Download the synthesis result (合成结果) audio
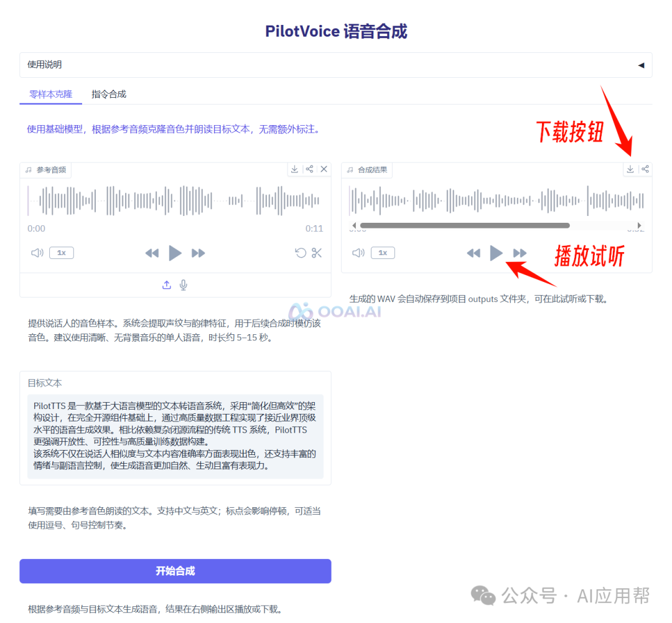This screenshot has width=672, height=623. 630,169
